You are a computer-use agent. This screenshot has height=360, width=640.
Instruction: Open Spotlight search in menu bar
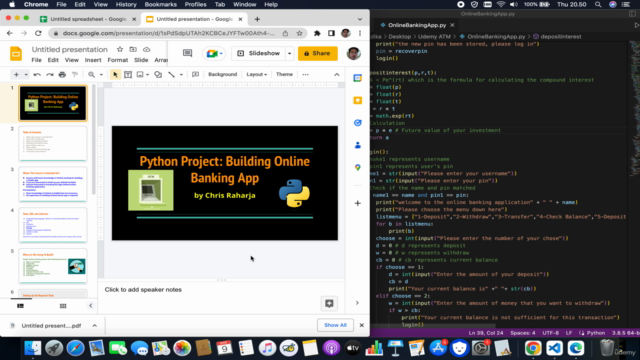click(x=598, y=4)
